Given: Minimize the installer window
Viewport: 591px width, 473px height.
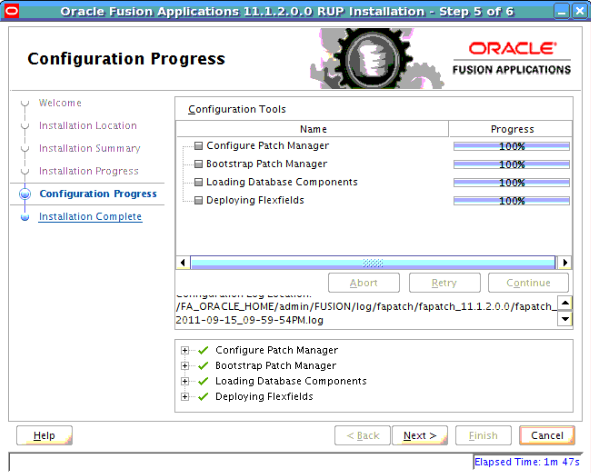Looking at the screenshot, I should pos(561,11).
